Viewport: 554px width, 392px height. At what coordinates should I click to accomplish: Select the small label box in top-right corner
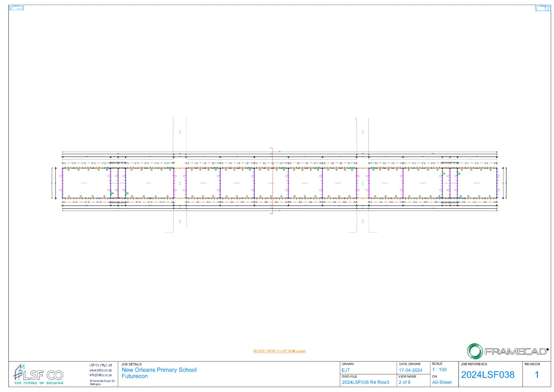click(x=540, y=7)
